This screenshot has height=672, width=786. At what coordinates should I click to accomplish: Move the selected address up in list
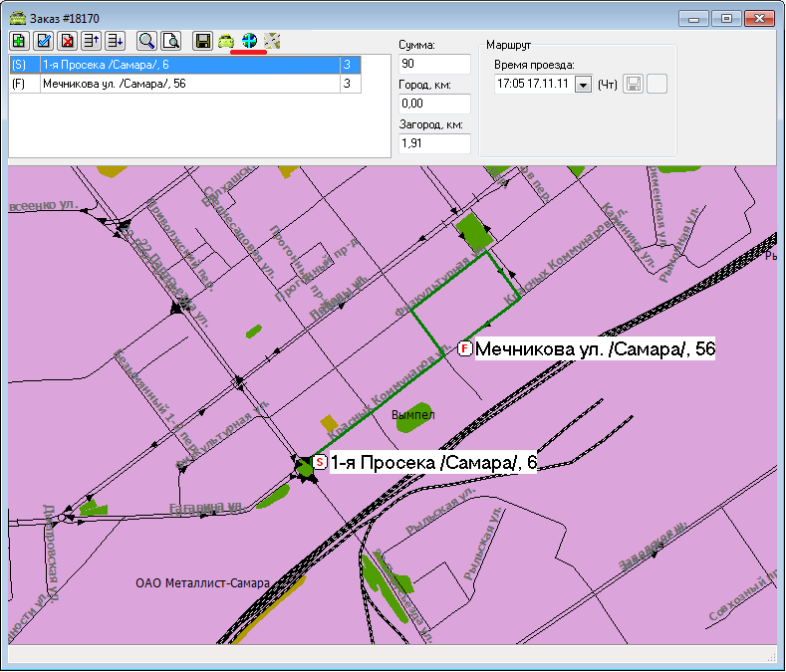click(x=91, y=41)
